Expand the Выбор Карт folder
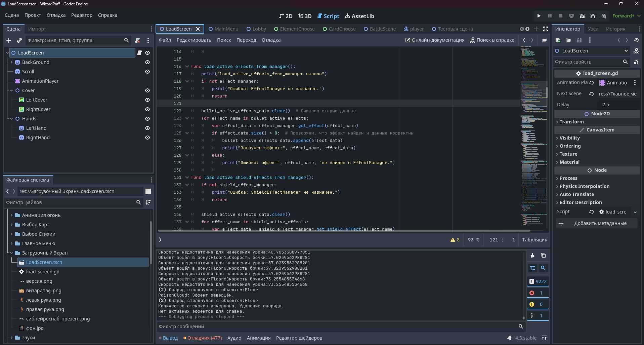This screenshot has height=345, width=644. click(11, 225)
